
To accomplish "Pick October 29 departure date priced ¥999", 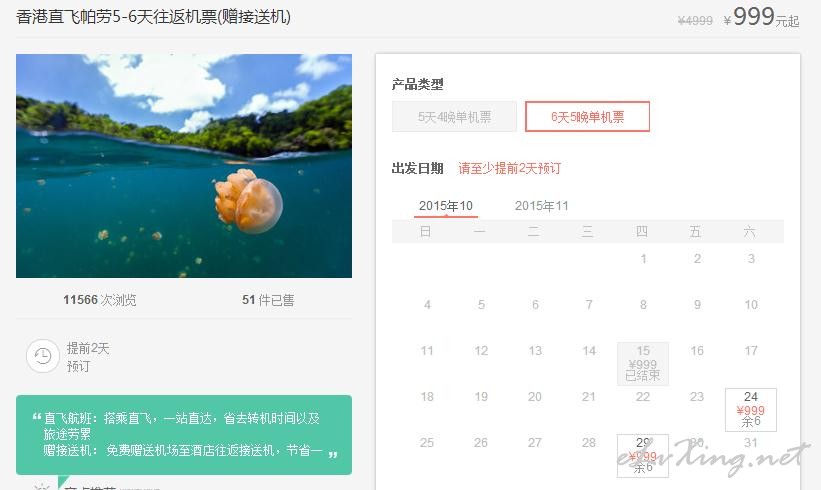I will (x=643, y=455).
